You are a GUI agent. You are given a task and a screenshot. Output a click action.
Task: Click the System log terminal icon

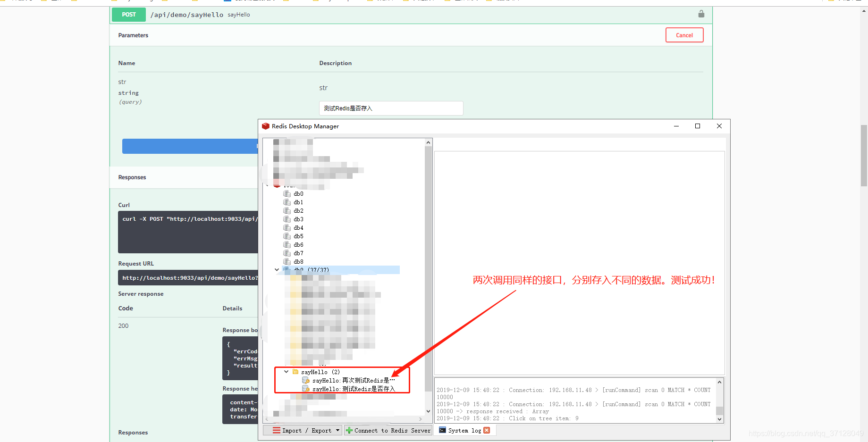442,430
